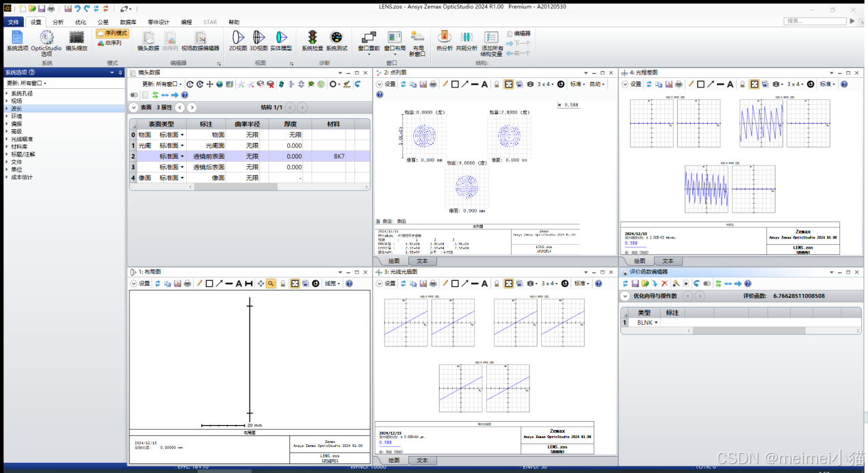Open the 文件 menu tab
The height and width of the screenshot is (473, 868).
(x=14, y=22)
